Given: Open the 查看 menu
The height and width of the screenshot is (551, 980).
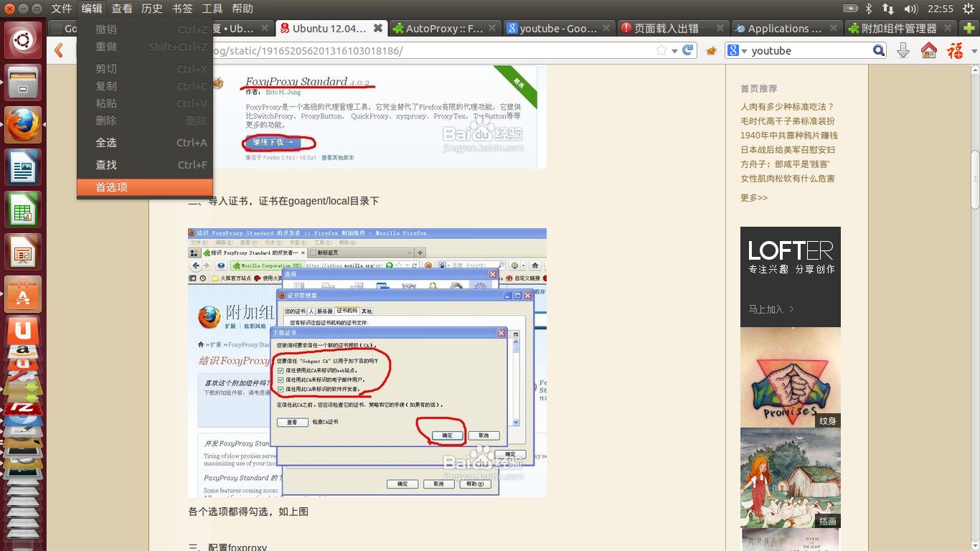Looking at the screenshot, I should [122, 9].
